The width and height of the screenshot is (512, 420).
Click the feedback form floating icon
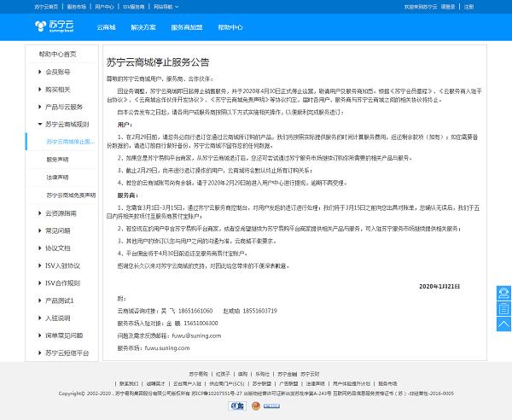(x=503, y=309)
